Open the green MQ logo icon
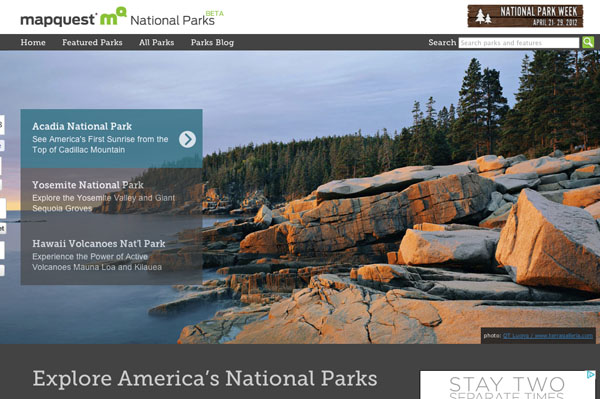 [x=112, y=16]
